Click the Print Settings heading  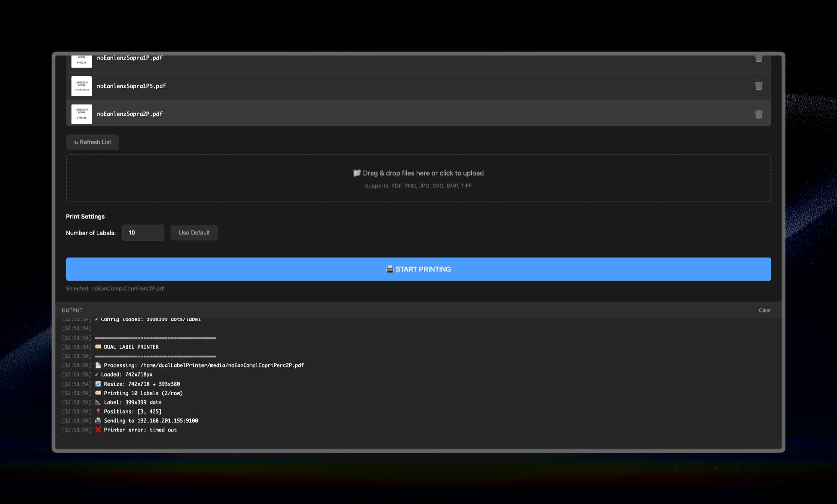click(x=85, y=216)
